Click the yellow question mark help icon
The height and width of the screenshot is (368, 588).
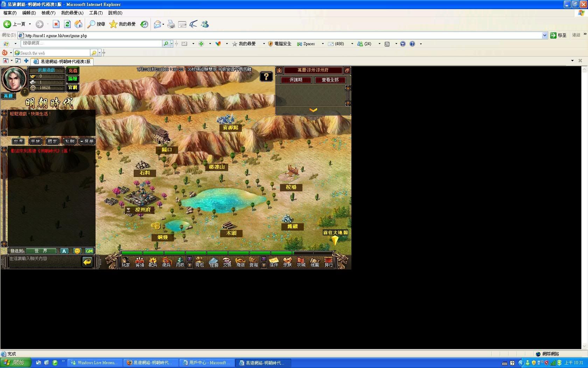[x=266, y=76]
